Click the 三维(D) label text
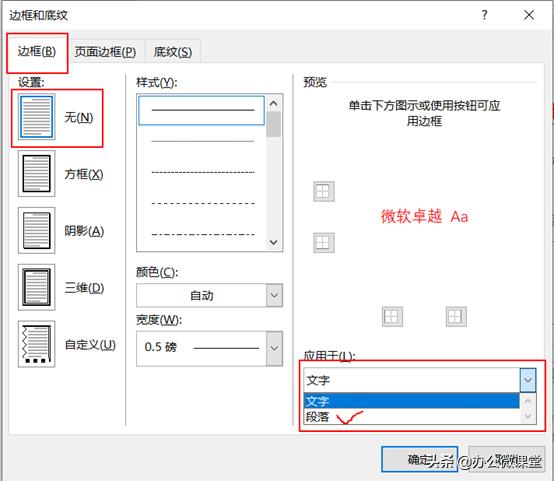This screenshot has height=481, width=554. [x=84, y=288]
